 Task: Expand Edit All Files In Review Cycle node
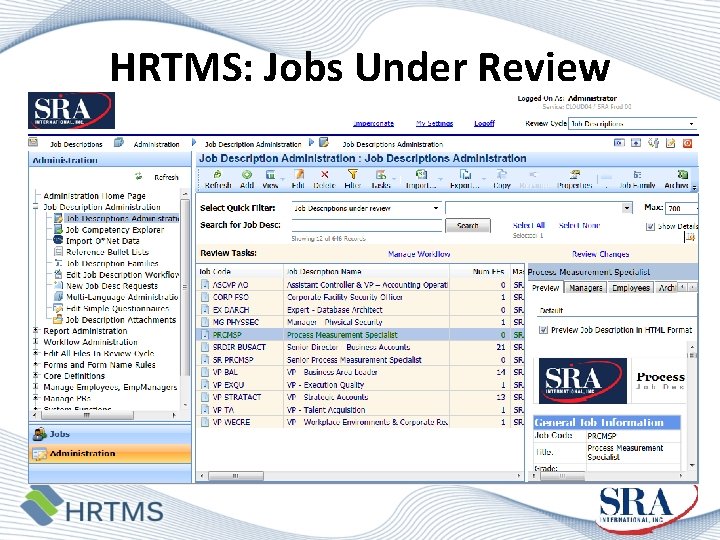35,353
